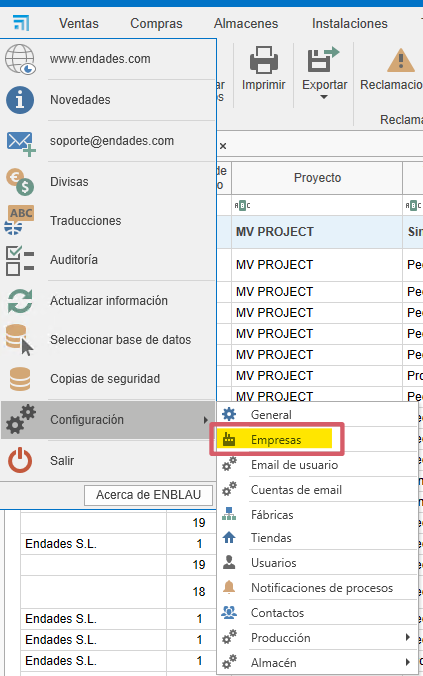Click the Auditoría checklist icon
Screen dimensions: 423x676
pos(20,260)
